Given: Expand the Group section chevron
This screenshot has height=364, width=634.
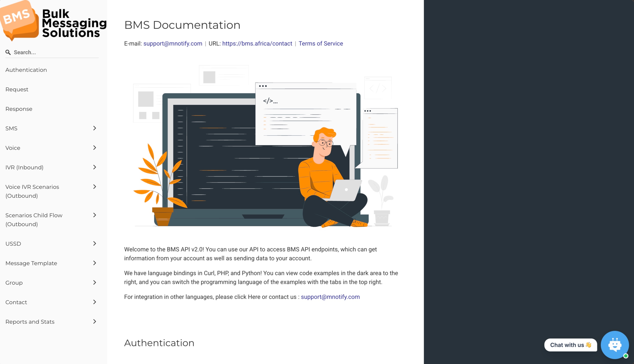Looking at the screenshot, I should [x=95, y=283].
